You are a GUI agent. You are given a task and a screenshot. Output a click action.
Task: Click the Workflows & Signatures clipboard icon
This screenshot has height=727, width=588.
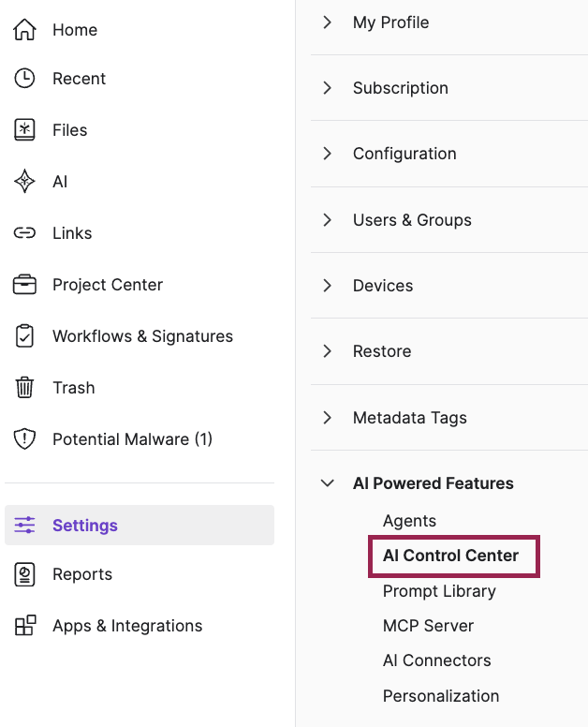(24, 336)
